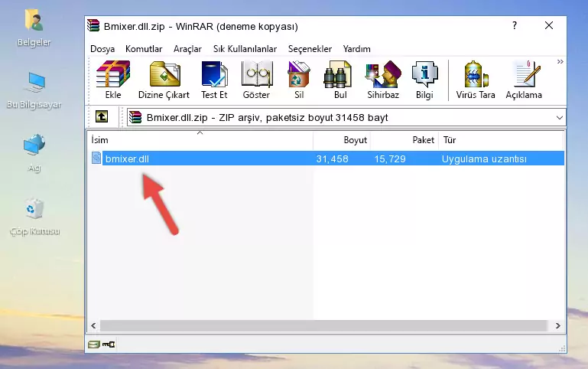Click the 31,458 size value
Screen dimensions: 588x369
333,158
